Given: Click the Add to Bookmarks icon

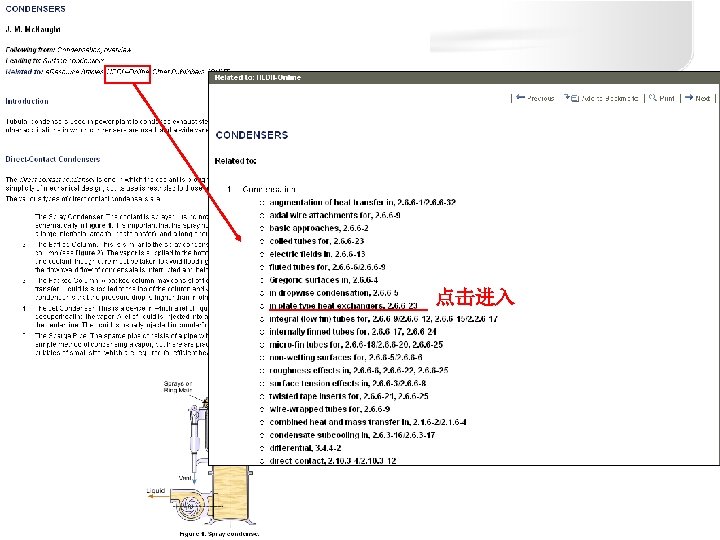Looking at the screenshot, I should [571, 98].
